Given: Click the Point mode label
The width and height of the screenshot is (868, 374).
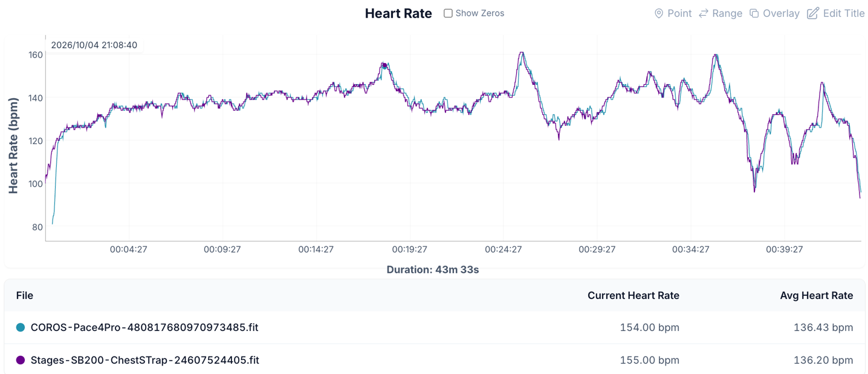Looking at the screenshot, I should tap(679, 13).
